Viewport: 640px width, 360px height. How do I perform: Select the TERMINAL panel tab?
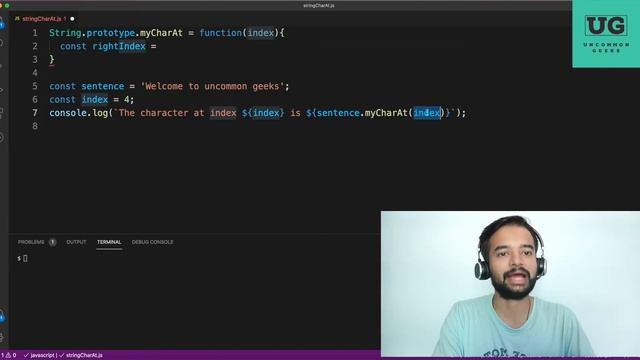109,242
